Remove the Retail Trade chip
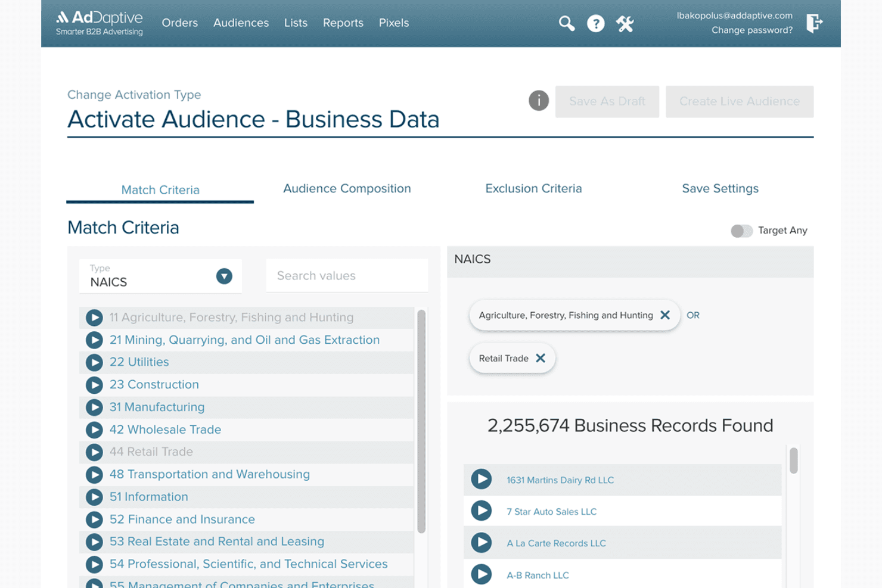This screenshot has width=882, height=588. click(x=541, y=358)
